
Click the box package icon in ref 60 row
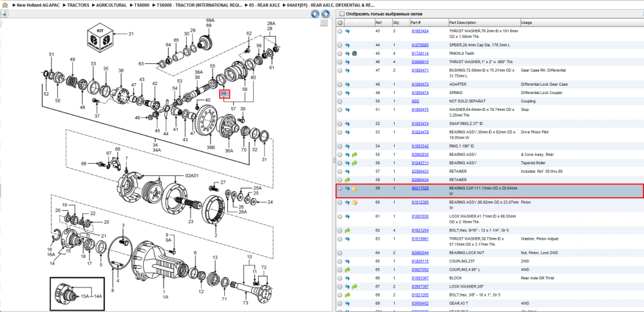[x=354, y=202]
